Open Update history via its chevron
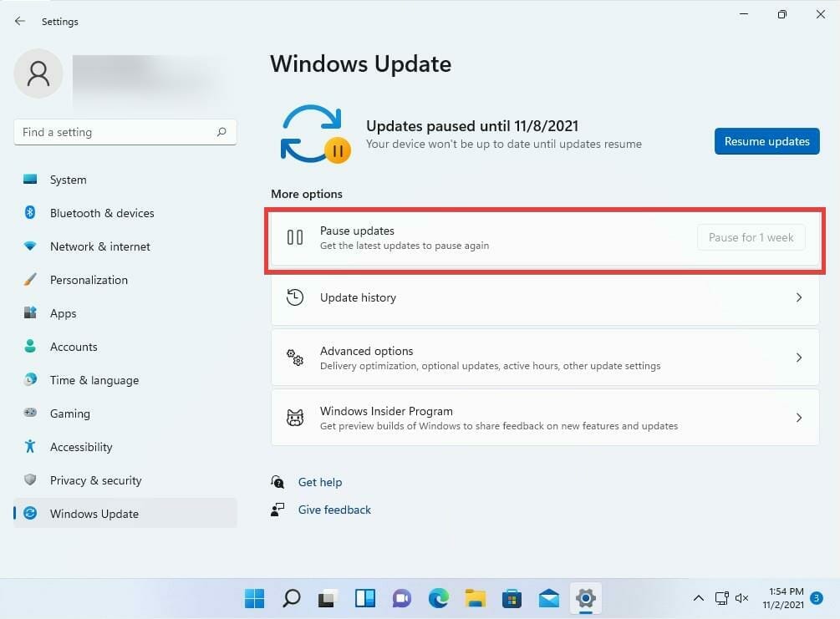 (799, 297)
